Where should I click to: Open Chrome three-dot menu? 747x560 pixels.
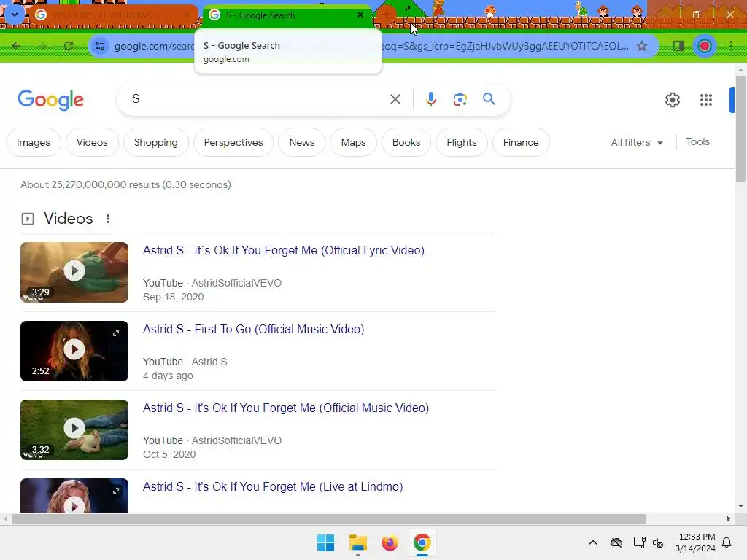click(731, 46)
